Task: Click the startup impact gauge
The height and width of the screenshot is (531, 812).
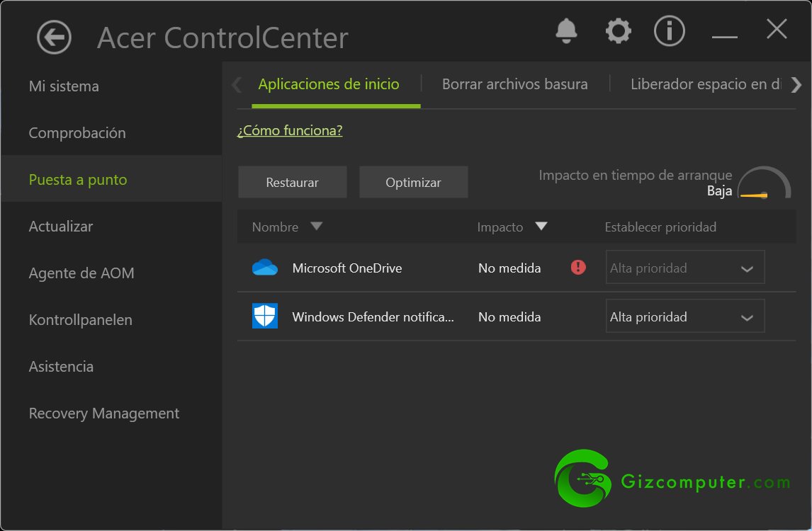Action: 764,183
